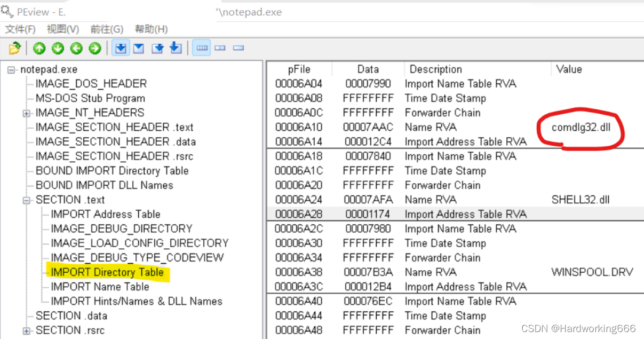The height and width of the screenshot is (339, 644).
Task: Select IMAGE_NT_HEADERS tree item
Action: [90, 113]
